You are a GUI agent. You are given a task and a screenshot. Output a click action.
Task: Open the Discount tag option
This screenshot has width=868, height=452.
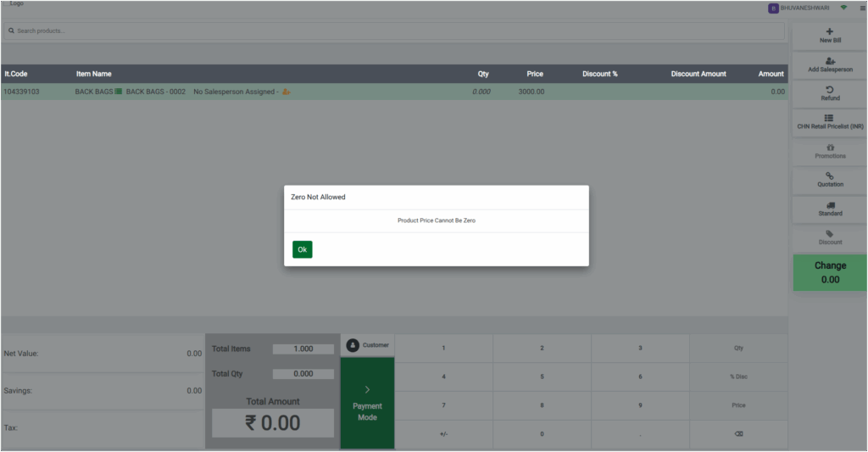830,237
